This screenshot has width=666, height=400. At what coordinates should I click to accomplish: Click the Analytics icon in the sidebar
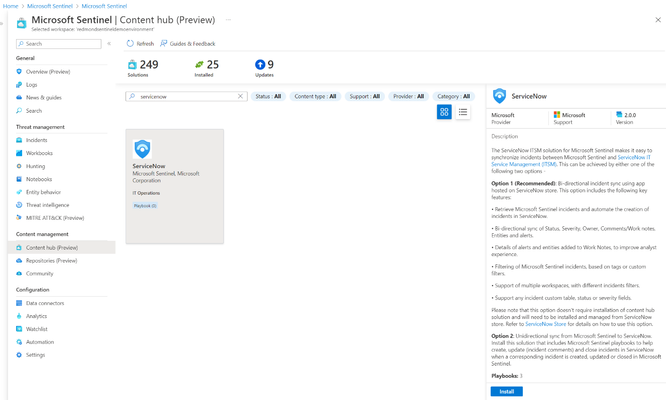19,316
